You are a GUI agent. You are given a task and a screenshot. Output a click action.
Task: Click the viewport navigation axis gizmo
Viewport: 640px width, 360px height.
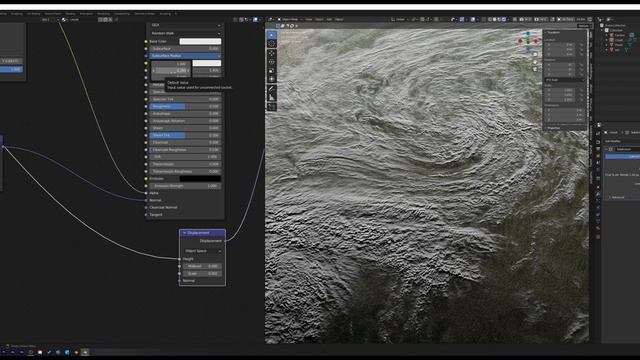point(528,40)
